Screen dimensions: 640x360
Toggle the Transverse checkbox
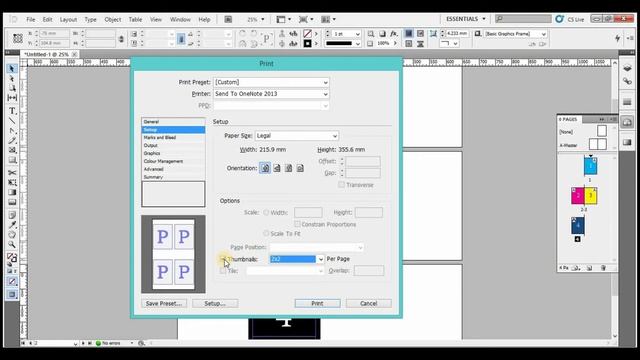(x=341, y=184)
